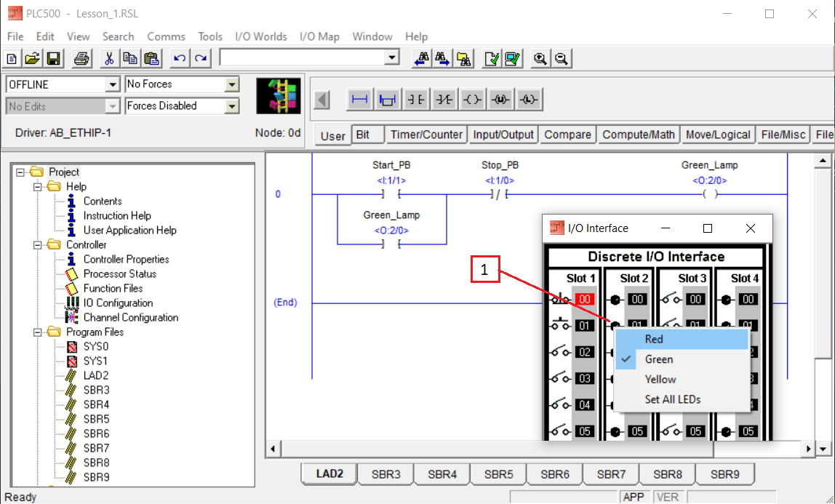Open the SBR3 program tab

click(x=386, y=474)
